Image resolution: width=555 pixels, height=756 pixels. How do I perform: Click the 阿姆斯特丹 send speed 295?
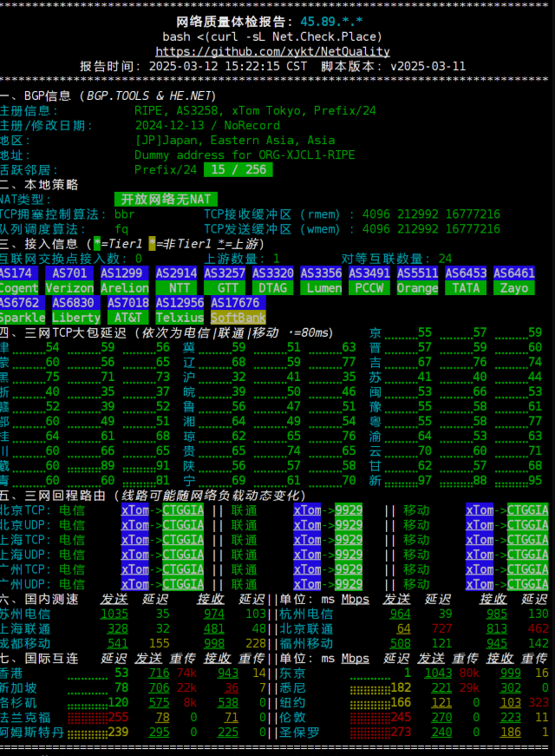click(x=159, y=733)
